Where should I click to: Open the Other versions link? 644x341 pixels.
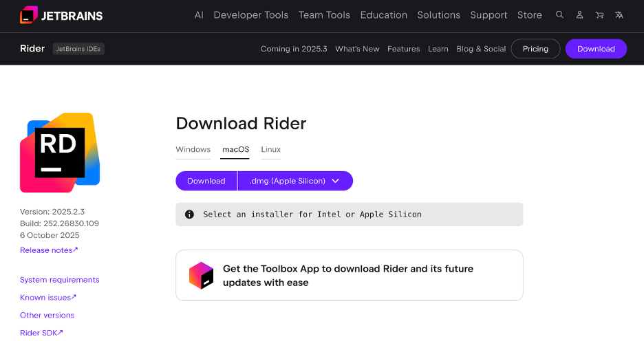point(47,315)
